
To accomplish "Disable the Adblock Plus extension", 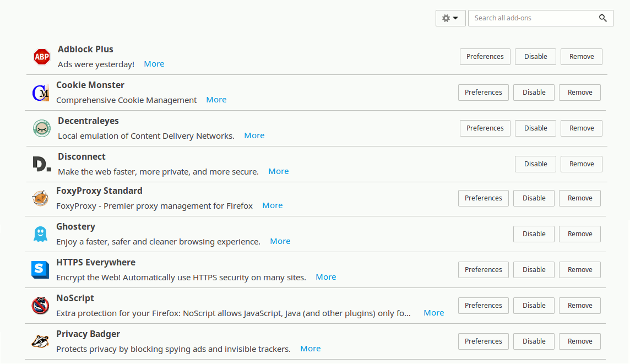I will tap(535, 57).
